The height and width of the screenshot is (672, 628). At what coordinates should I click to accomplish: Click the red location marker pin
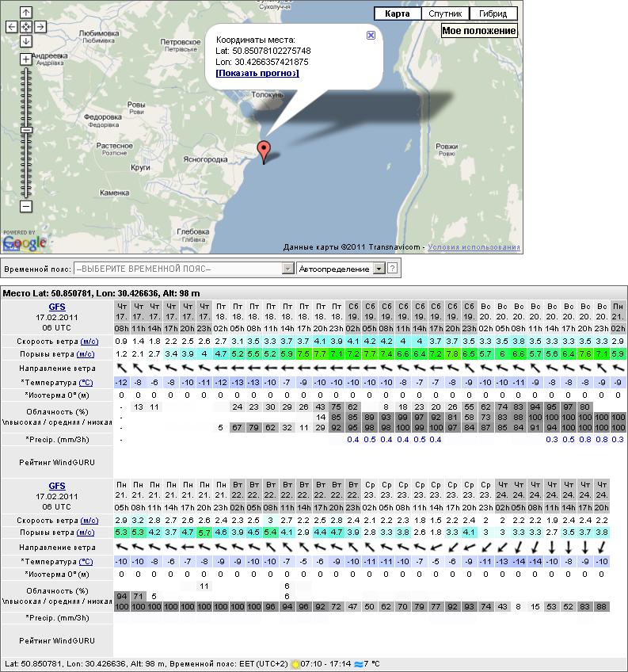[264, 149]
